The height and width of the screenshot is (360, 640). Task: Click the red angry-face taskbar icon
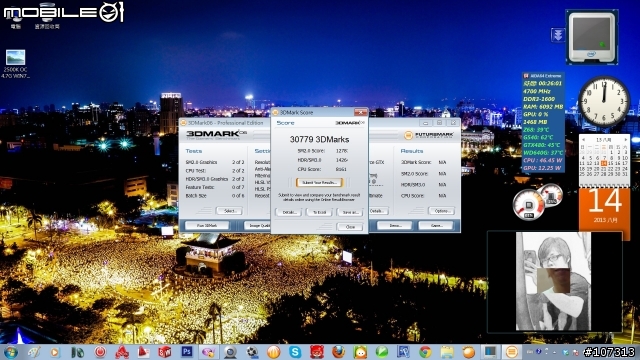coord(317,351)
